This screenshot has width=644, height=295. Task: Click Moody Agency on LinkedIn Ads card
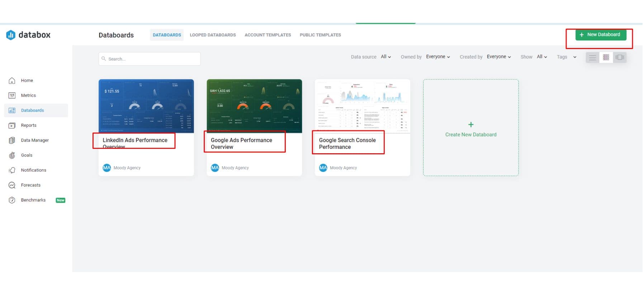[x=127, y=168]
